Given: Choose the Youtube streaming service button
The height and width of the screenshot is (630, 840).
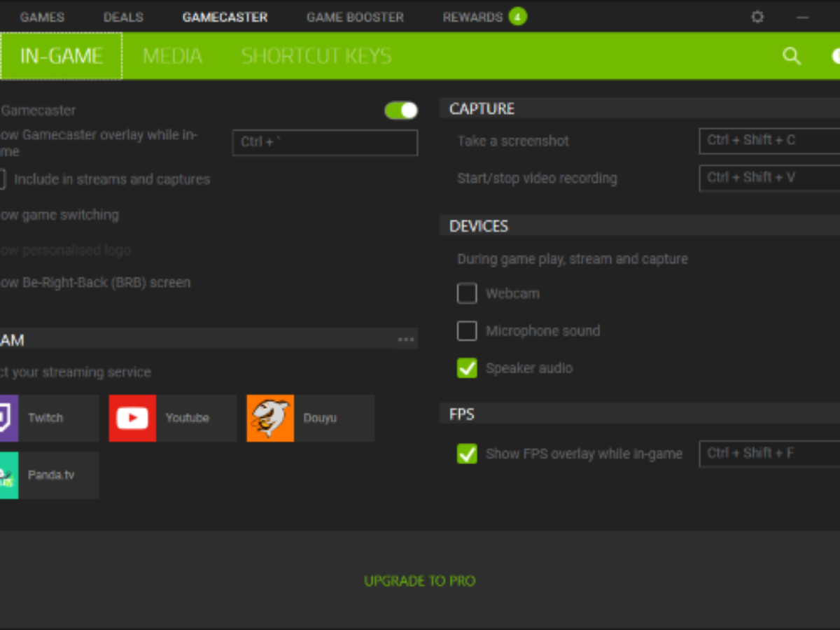Looking at the screenshot, I should pos(173,418).
